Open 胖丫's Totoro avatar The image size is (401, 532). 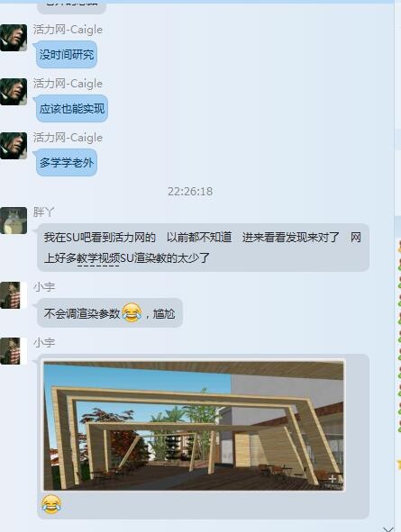tap(14, 221)
